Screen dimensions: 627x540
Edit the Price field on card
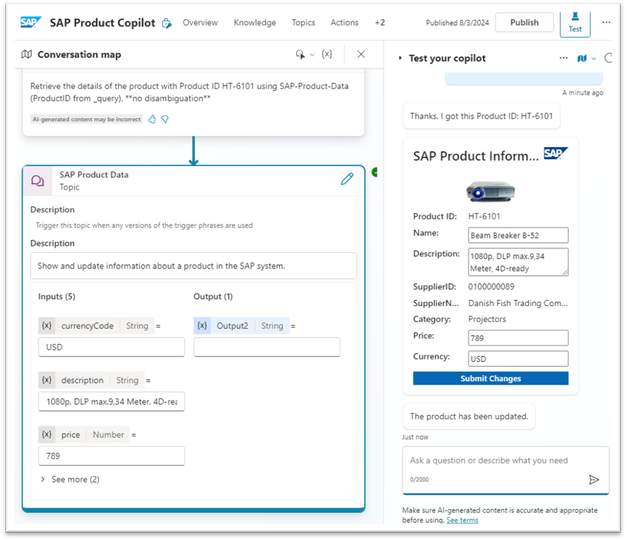[x=518, y=338]
